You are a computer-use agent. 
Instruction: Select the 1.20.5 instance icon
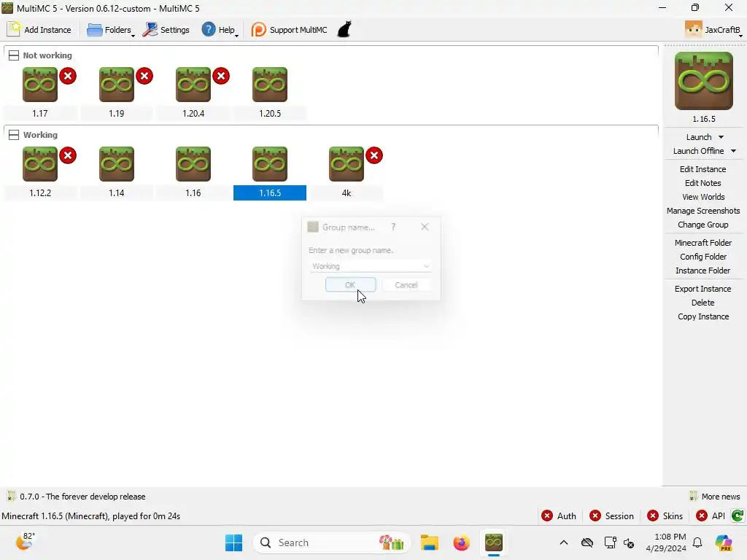[270, 85]
